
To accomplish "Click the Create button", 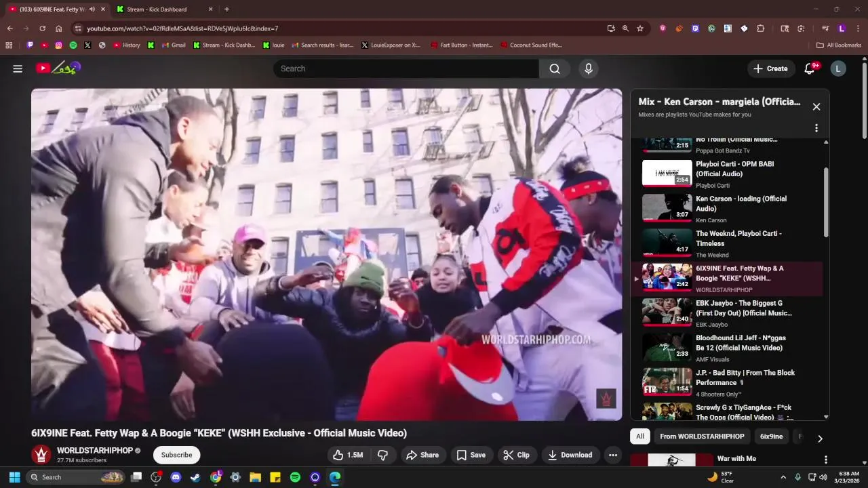I will pos(771,68).
